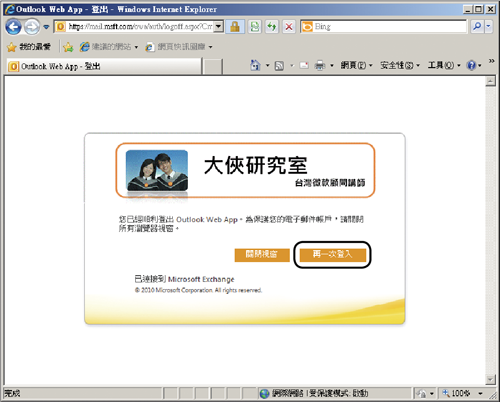Image resolution: width=500 pixels, height=402 pixels.
Task: Open the 網頁(P) Page menu
Action: point(356,65)
